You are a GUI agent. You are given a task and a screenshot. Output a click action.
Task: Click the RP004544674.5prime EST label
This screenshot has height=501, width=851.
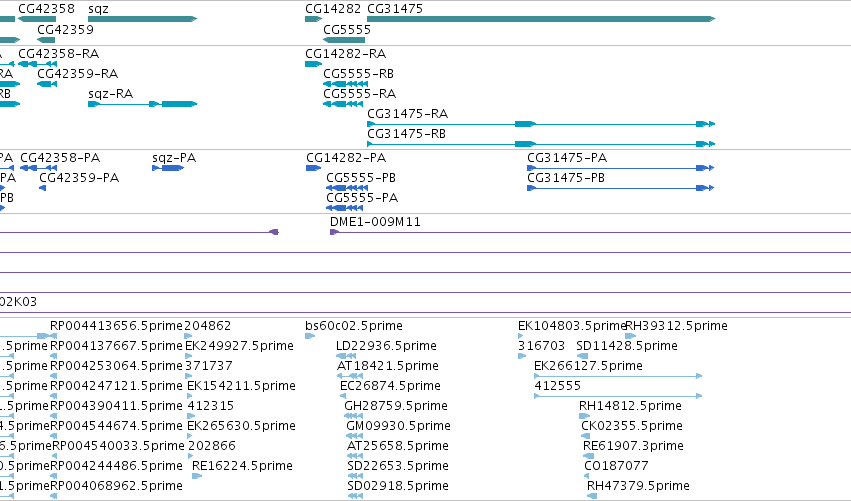coord(116,426)
